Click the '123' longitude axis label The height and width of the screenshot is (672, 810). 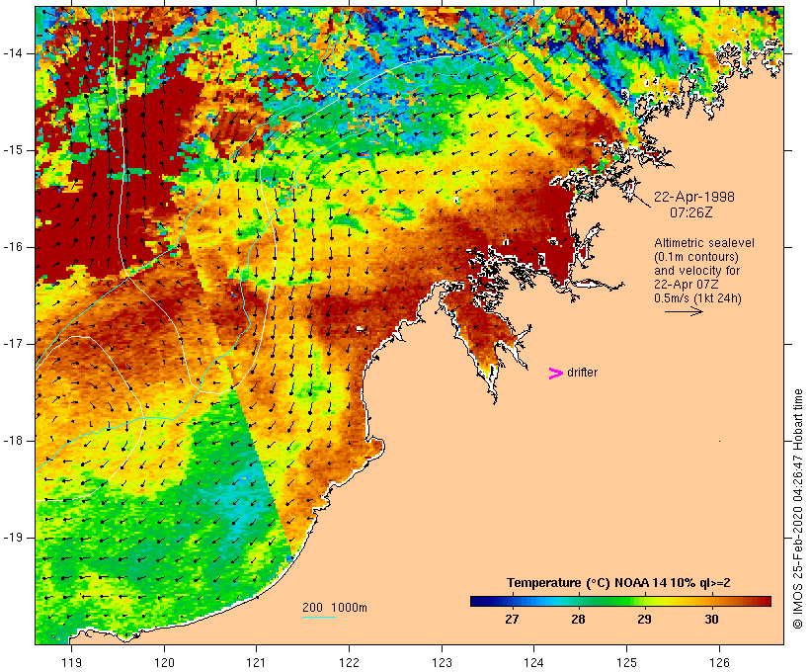[442, 662]
